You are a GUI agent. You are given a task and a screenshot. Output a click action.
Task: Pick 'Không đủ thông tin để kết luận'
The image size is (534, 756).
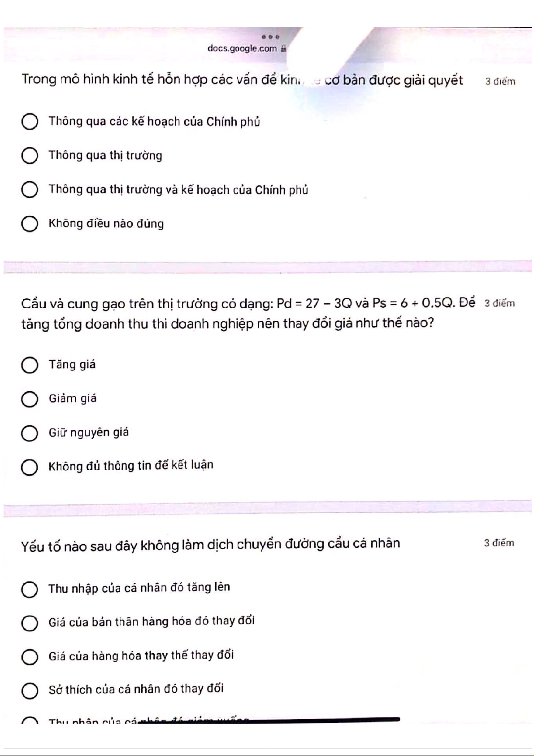[x=30, y=467]
